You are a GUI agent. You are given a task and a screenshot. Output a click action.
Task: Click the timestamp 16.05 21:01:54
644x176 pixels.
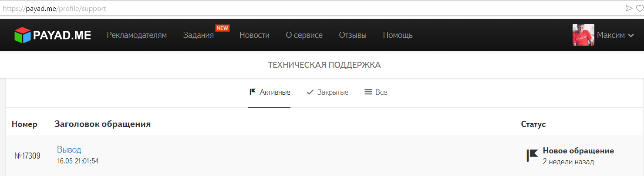[78, 161]
